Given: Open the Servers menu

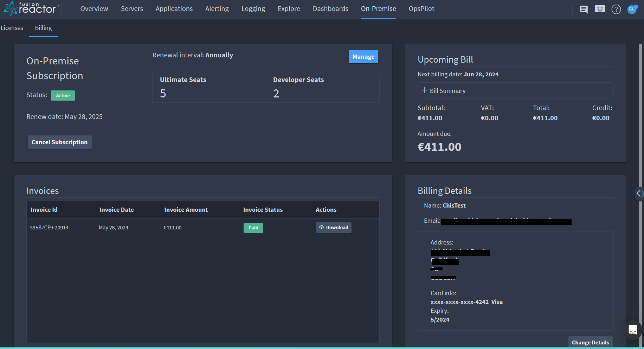Looking at the screenshot, I should coord(132,9).
